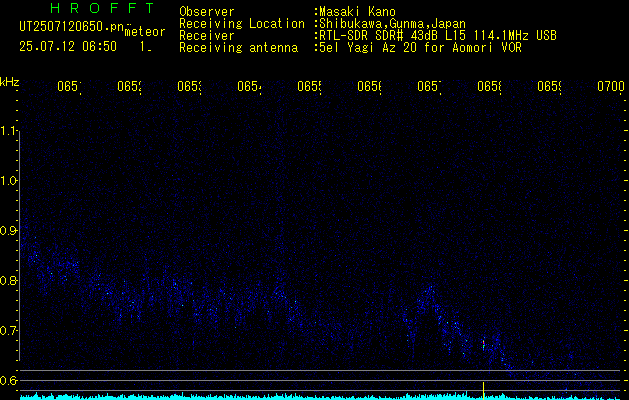Image resolution: width=629 pixels, height=400 pixels.
Task: Click the Receiving antenna label
Action: tap(238, 48)
